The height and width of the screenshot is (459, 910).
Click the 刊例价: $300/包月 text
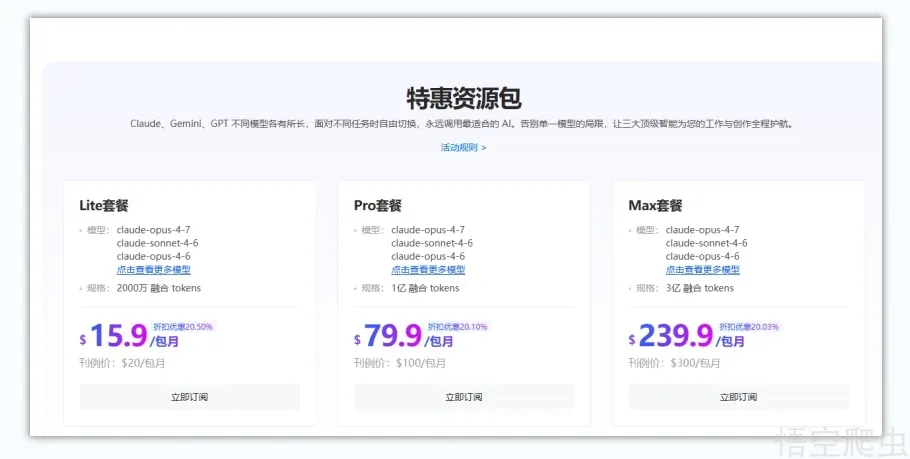[674, 363]
